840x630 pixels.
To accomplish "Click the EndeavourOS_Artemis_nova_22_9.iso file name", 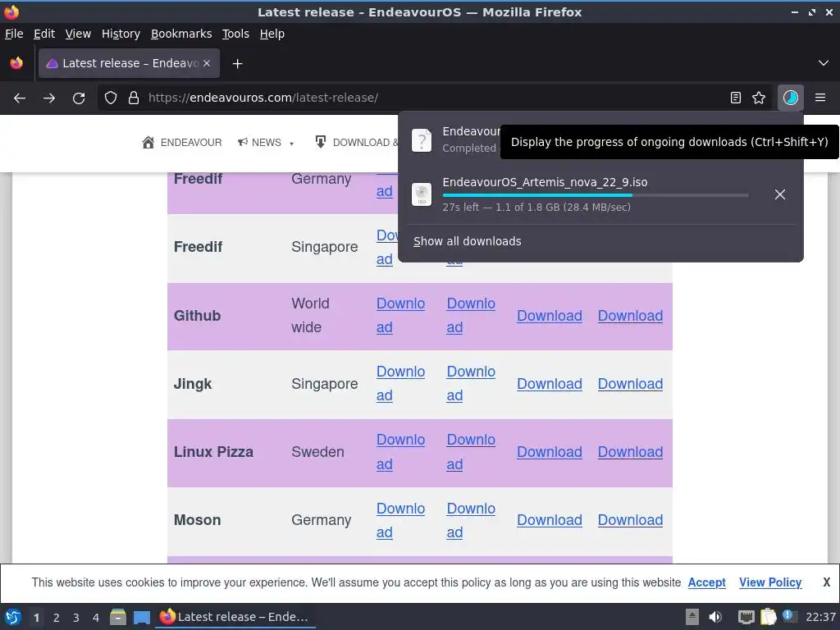I will point(545,182).
